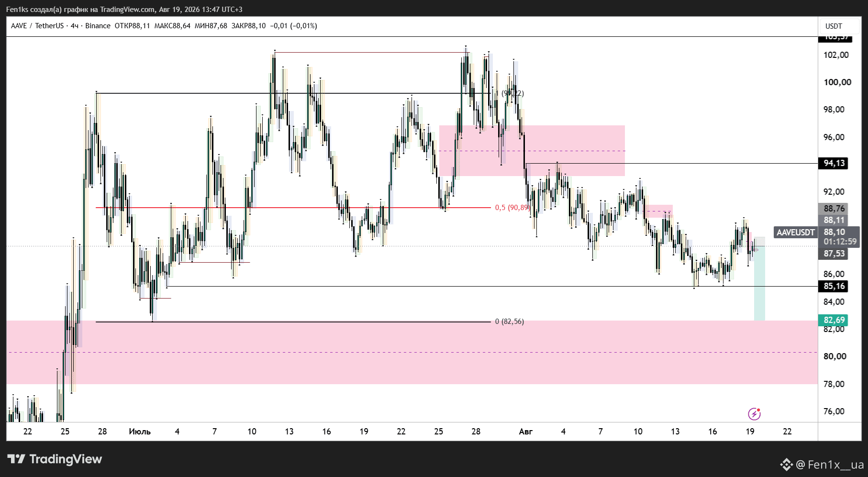The height and width of the screenshot is (477, 868).
Task: Click the ЗАКР88,10 close value
Action: click(248, 26)
